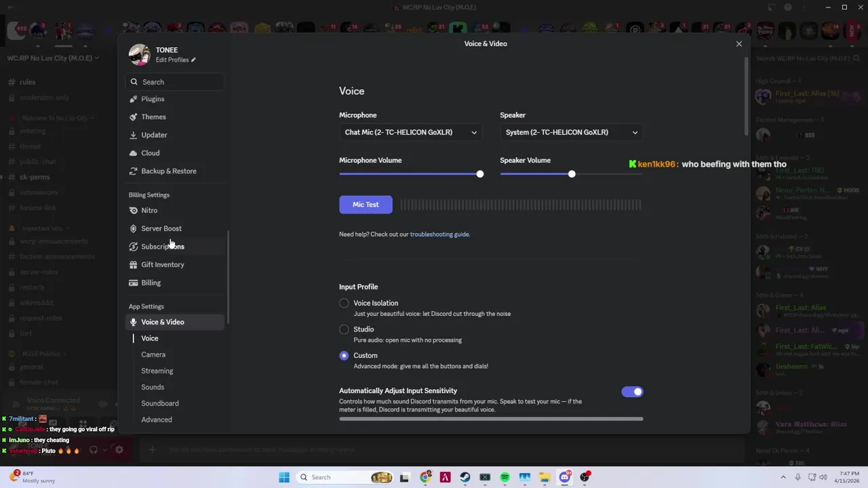Start the Mic Test

[x=366, y=205]
